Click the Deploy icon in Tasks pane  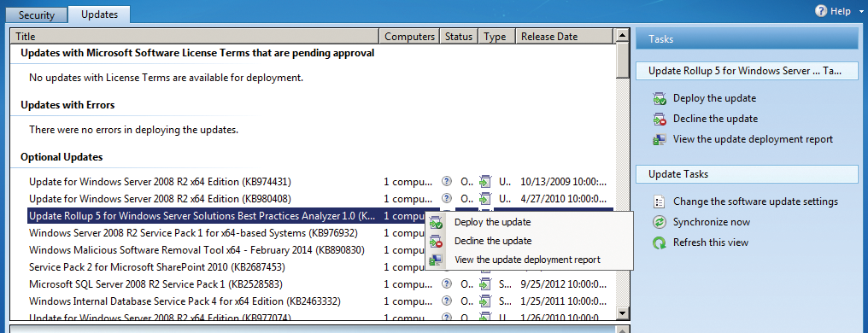(x=660, y=99)
